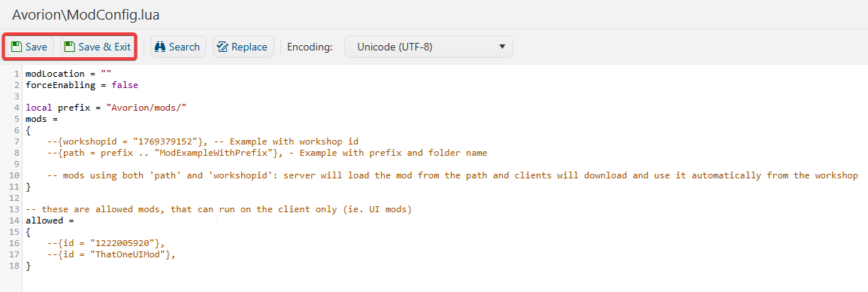The height and width of the screenshot is (292, 868).
Task: Click the ModExampleWithPrefix comment line
Action: pos(267,153)
